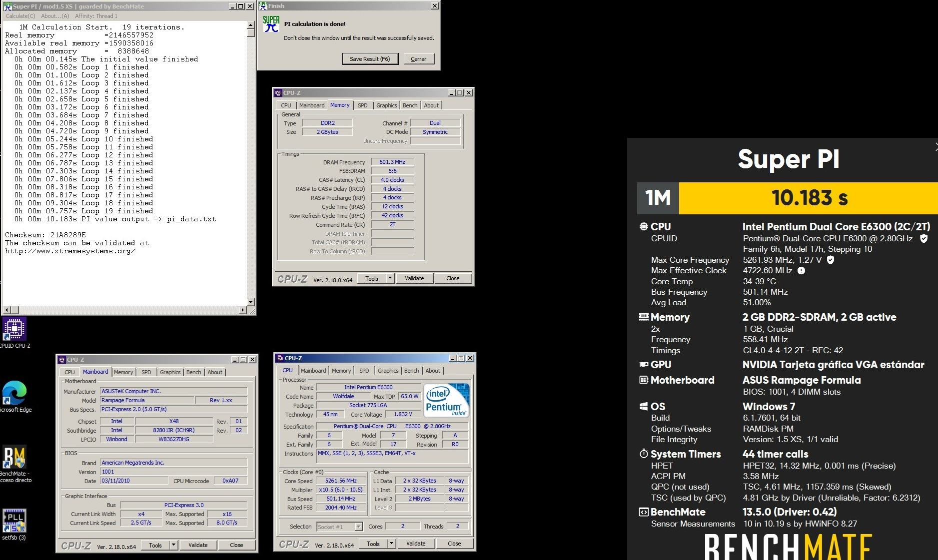Switch to SPD tab in memory CPU-Z window
Screen dimensions: 938x560
[363, 105]
